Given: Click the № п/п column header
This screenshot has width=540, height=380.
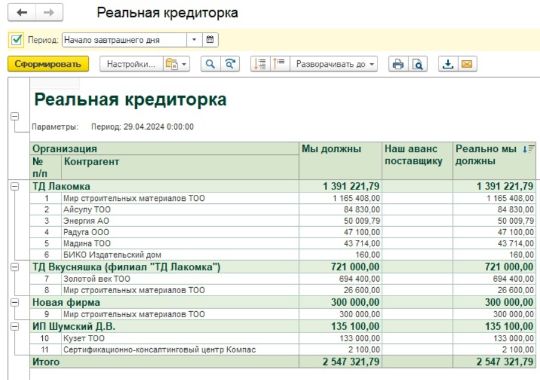Looking at the screenshot, I should pos(46,167).
